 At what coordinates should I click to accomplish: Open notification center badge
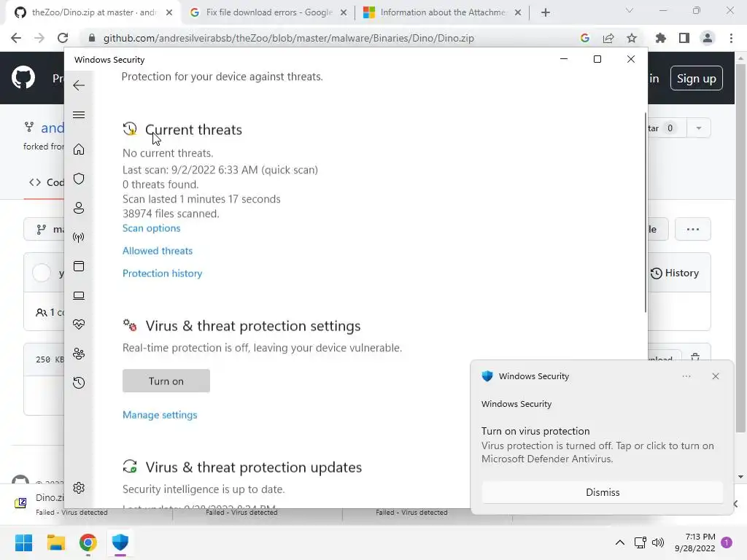tap(727, 542)
